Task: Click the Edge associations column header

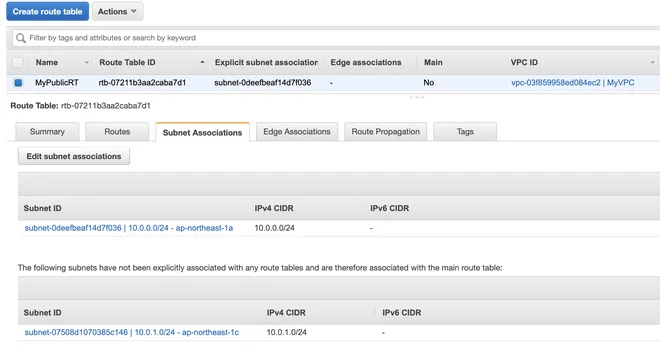Action: (366, 62)
